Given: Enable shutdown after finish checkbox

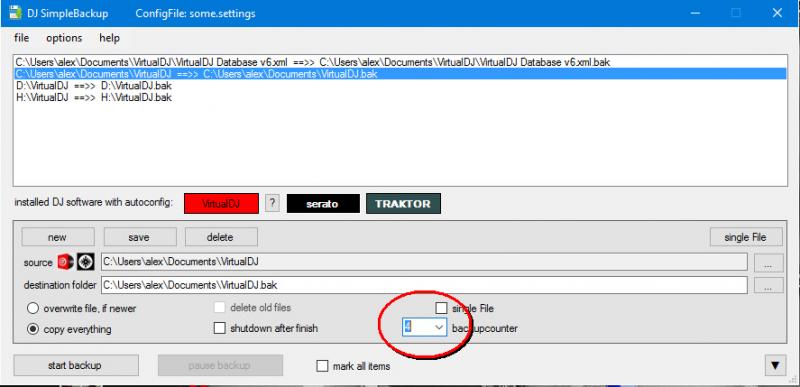Looking at the screenshot, I should tap(266, 328).
